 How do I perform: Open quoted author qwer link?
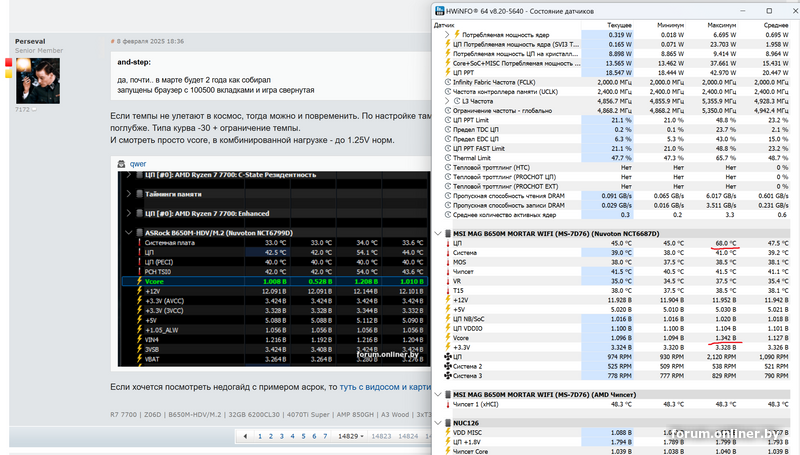138,164
